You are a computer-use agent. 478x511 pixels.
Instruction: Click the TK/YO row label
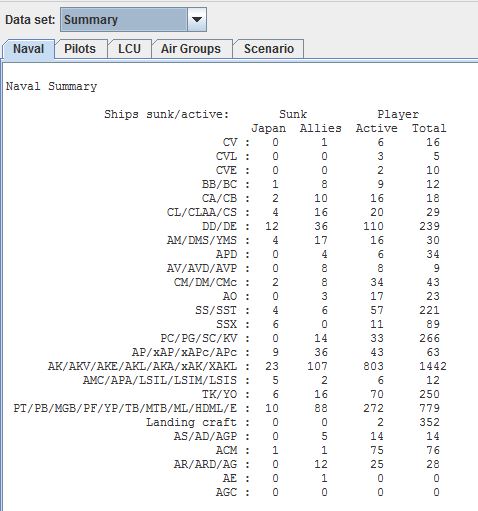click(x=220, y=394)
